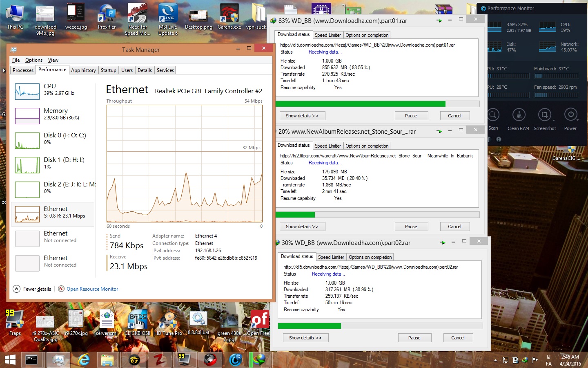Image resolution: width=588 pixels, height=368 pixels.
Task: Open Speed Limiter tab in WD_BB part02 window
Action: (331, 257)
